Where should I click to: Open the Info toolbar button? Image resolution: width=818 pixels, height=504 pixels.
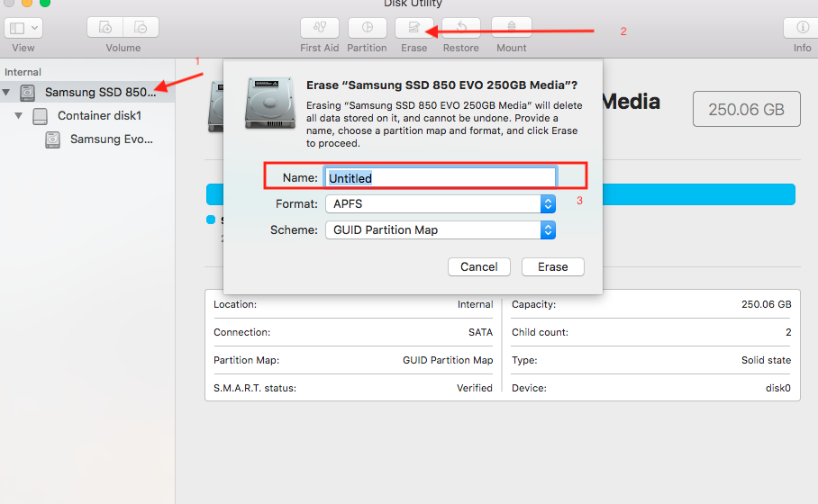[x=803, y=27]
